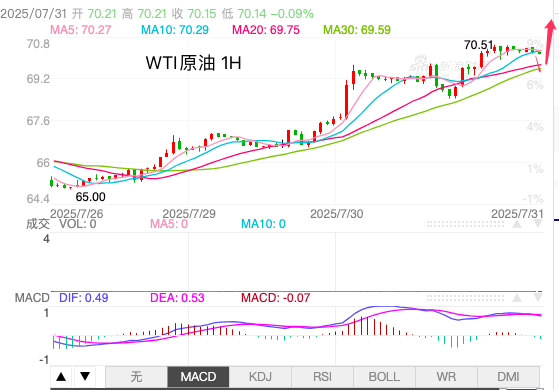Click the 70.51 high price label
Image resolution: width=559 pixels, height=390 pixels.
pyautogui.click(x=478, y=45)
